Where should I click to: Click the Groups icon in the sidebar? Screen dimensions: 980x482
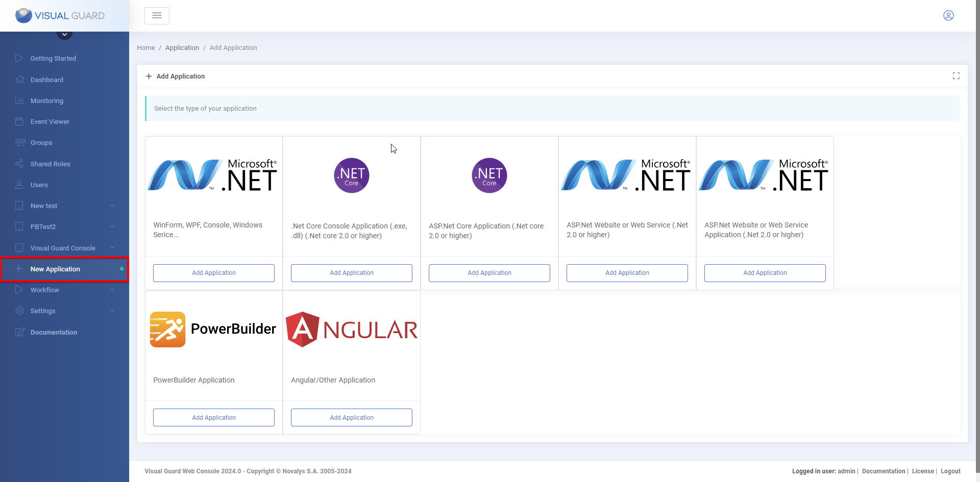pos(19,142)
